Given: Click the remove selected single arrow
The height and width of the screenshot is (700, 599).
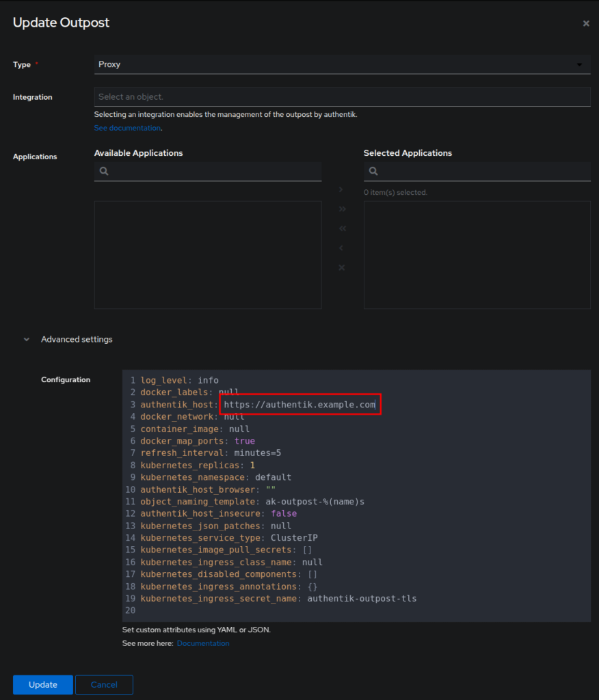Looking at the screenshot, I should [341, 247].
